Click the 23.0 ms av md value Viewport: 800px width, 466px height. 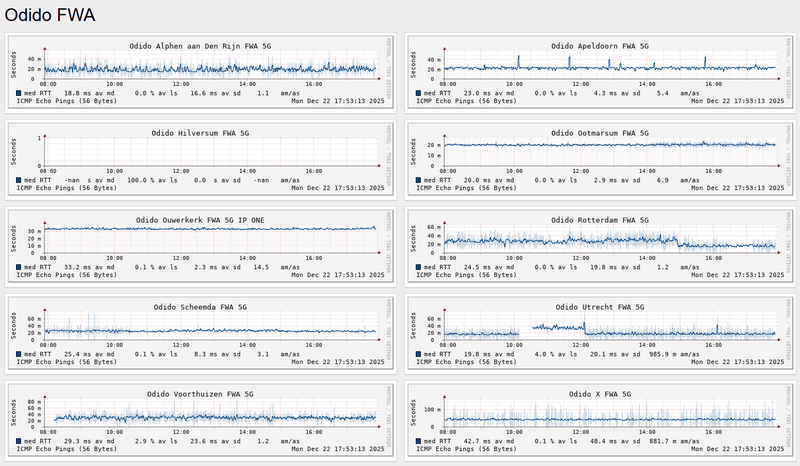coord(489,93)
